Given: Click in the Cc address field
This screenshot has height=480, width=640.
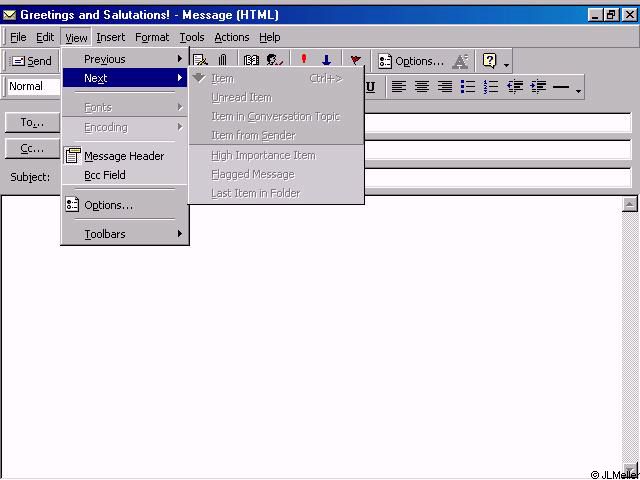Looking at the screenshot, I should click(x=498, y=150).
